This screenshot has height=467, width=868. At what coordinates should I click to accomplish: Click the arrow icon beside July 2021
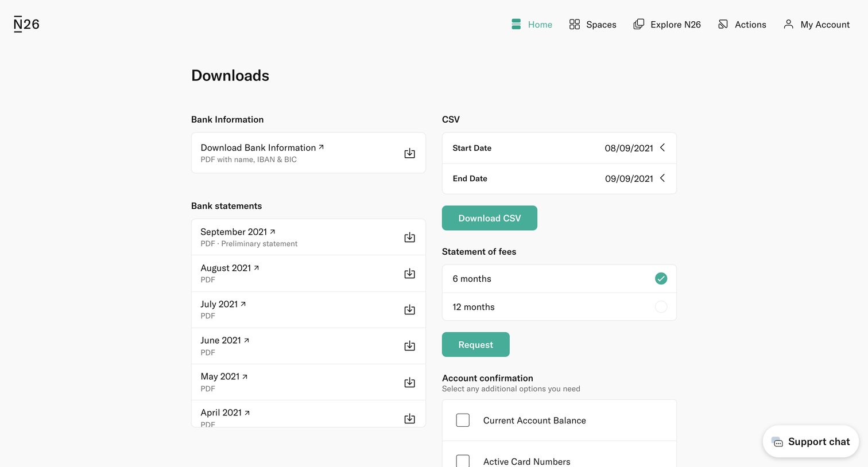coord(243,304)
